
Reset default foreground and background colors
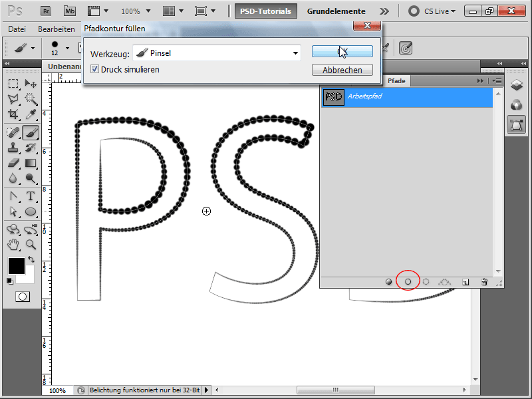point(10,281)
